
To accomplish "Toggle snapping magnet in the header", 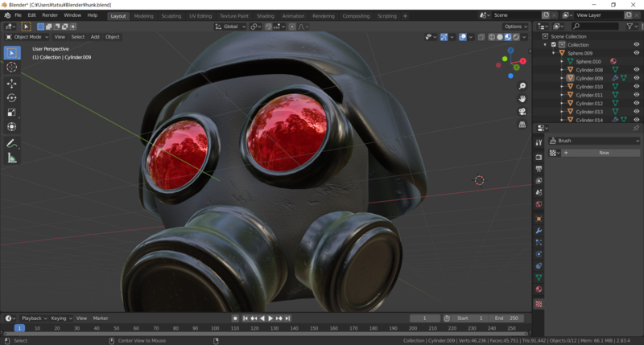I will [268, 27].
